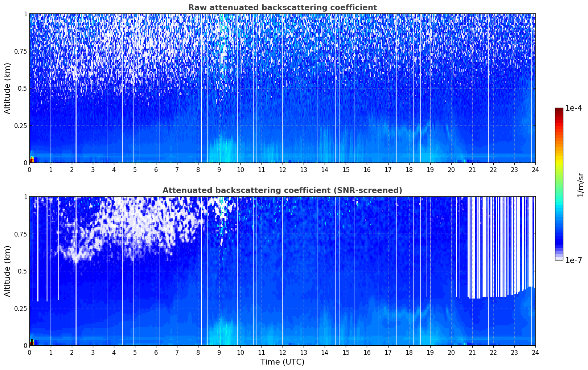Click hour 19 tick label under the top plot
This screenshot has height=370, width=588.
(430, 169)
